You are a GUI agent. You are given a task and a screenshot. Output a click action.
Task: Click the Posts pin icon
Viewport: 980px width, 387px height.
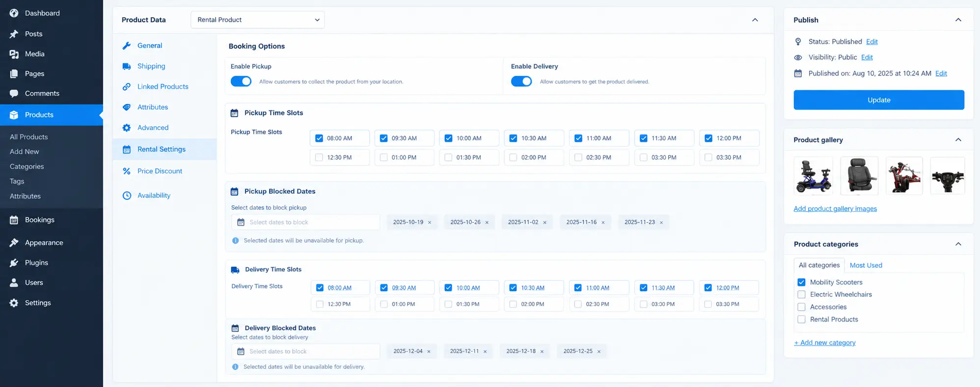(x=14, y=34)
